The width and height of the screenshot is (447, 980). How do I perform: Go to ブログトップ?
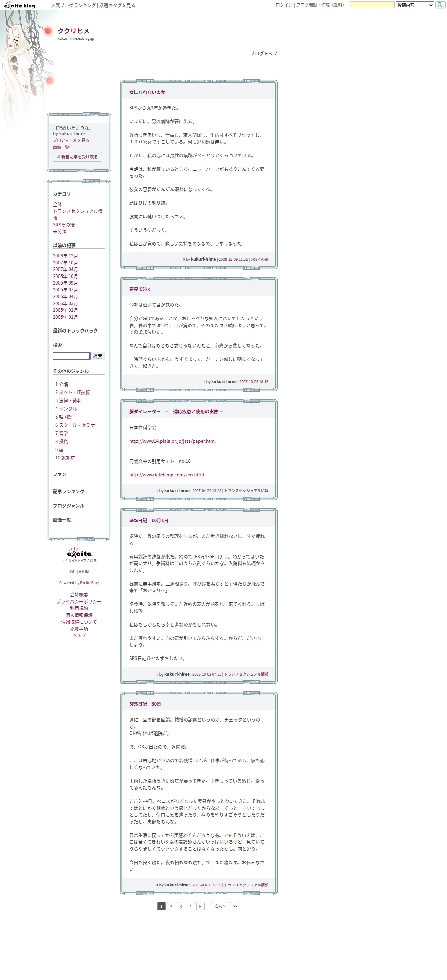[264, 54]
